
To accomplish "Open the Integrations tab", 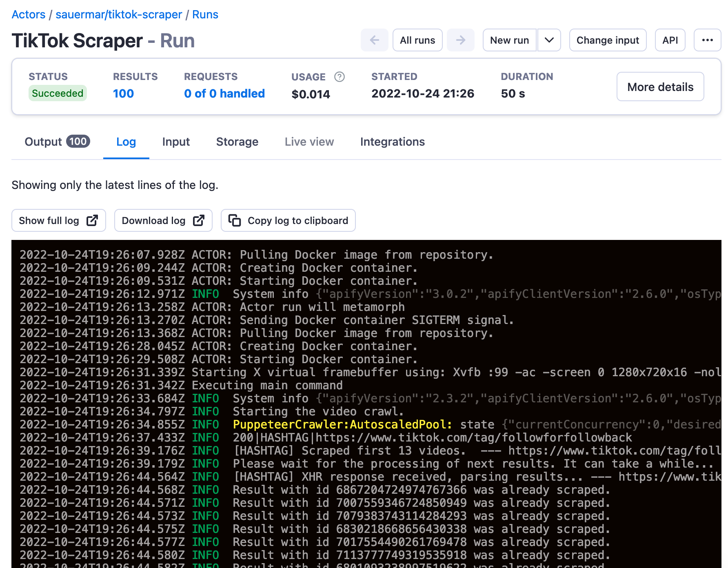I will point(392,142).
